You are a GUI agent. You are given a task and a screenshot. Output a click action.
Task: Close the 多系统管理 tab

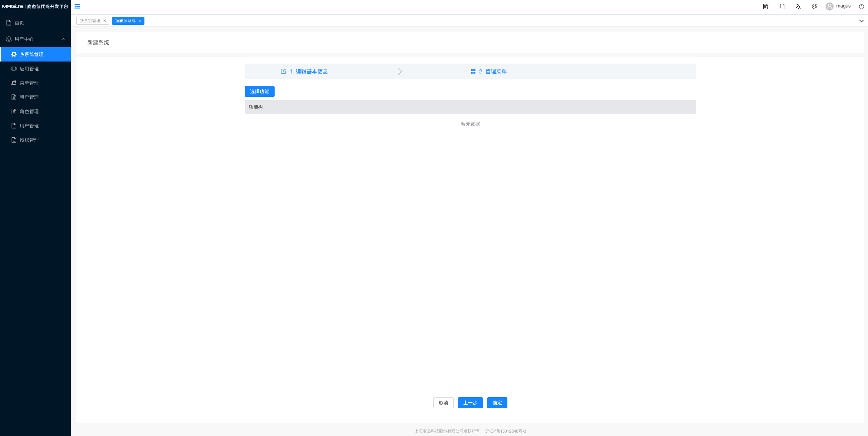[105, 21]
